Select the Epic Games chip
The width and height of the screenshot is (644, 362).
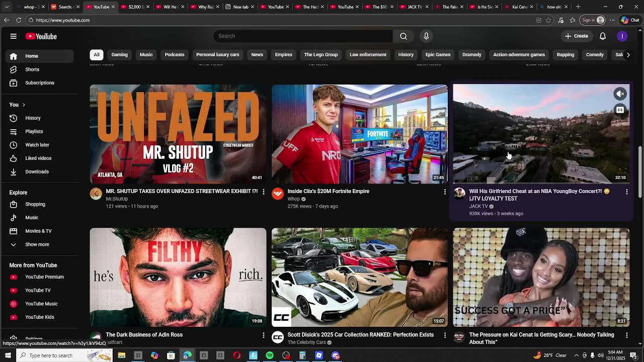tap(438, 55)
